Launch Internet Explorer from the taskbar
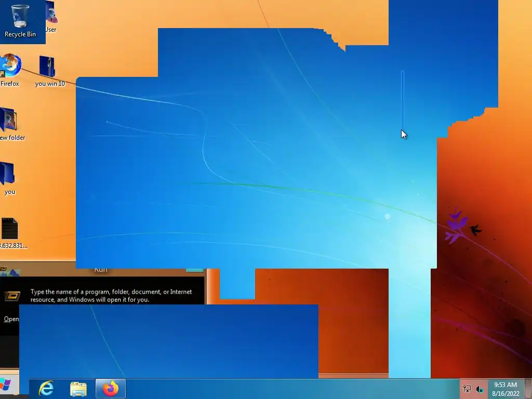Image resolution: width=532 pixels, height=399 pixels. point(46,389)
